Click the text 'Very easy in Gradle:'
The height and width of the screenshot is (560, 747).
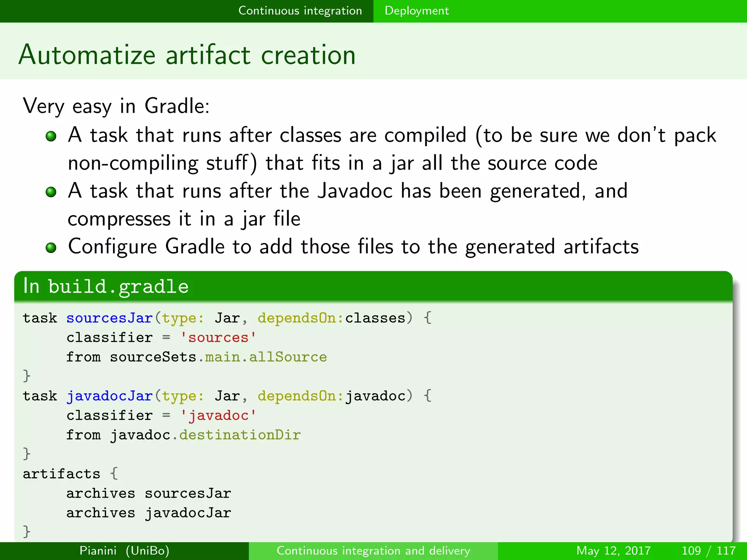pos(116,106)
